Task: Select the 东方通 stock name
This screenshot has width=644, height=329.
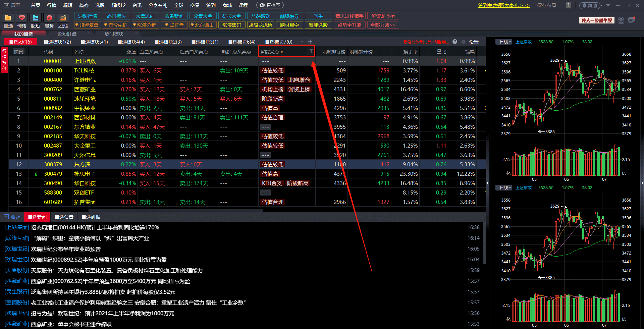Action: (82, 165)
